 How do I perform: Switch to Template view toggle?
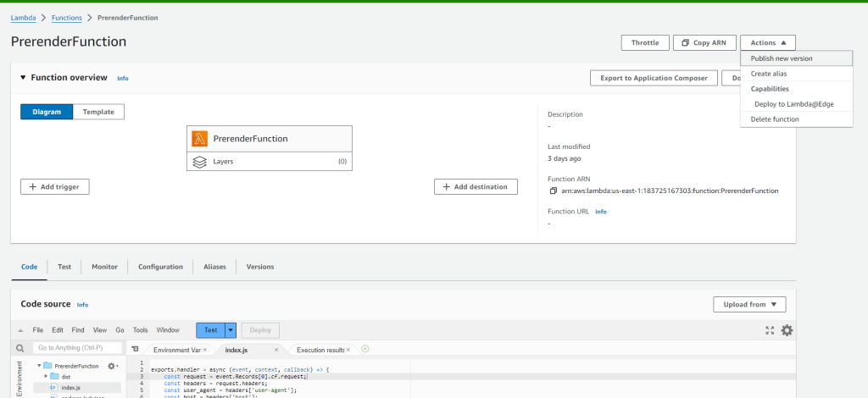point(98,112)
